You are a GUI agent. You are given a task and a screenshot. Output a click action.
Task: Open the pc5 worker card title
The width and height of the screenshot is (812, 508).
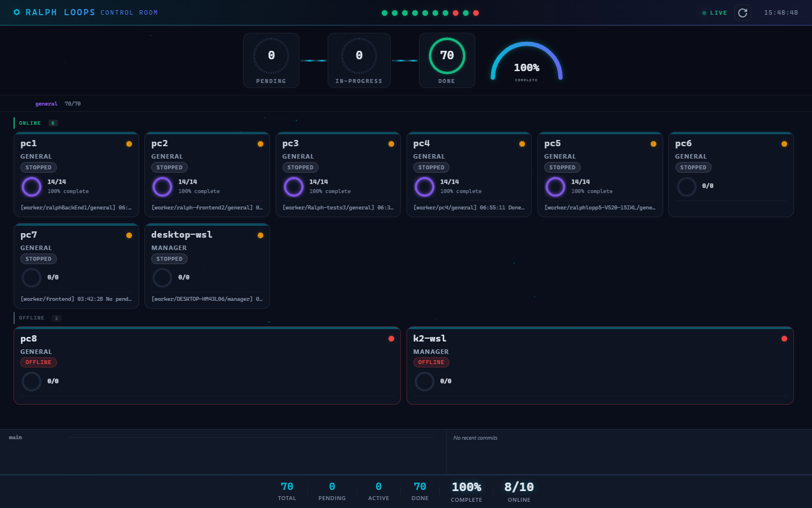point(553,143)
